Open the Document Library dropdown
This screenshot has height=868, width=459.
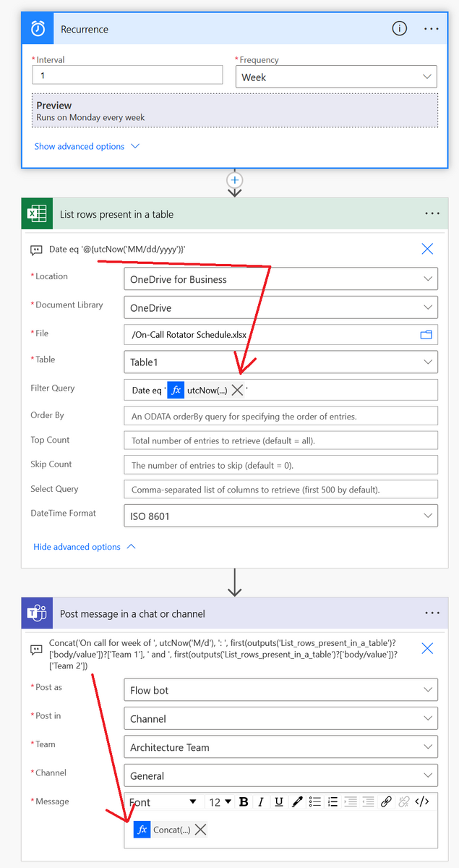point(280,307)
